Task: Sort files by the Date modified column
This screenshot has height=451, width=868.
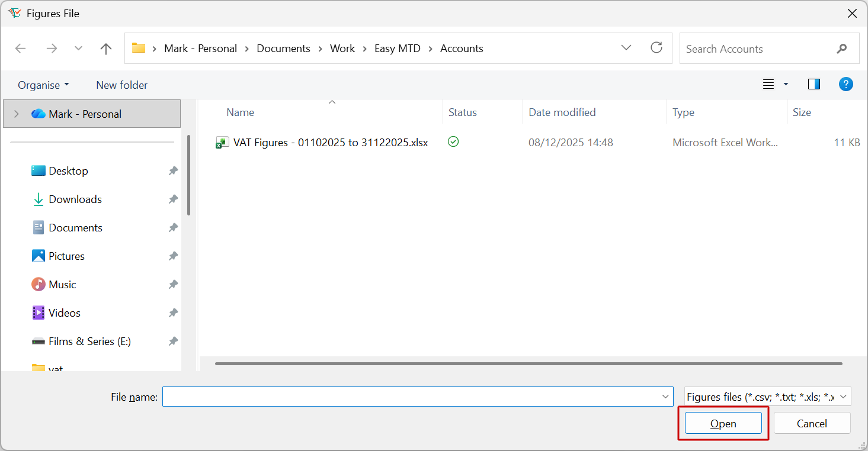Action: [561, 112]
